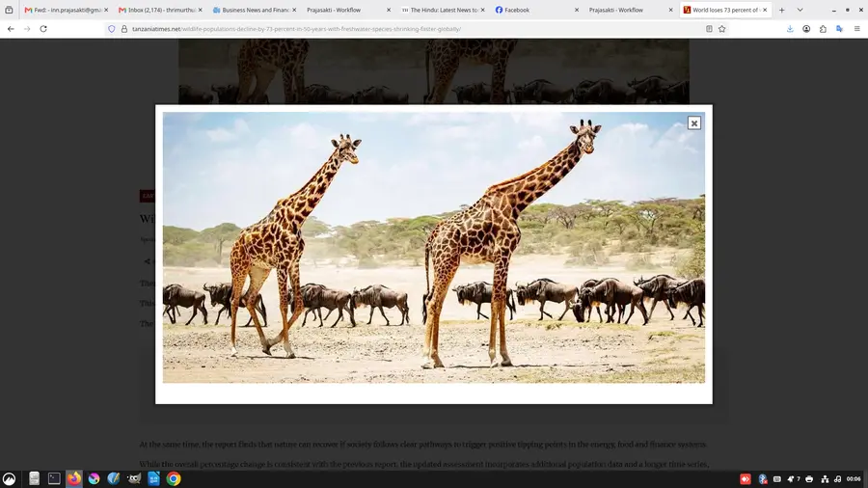Click the tanzaniatimes.net address bar
The width and height of the screenshot is (868, 488).
410,29
